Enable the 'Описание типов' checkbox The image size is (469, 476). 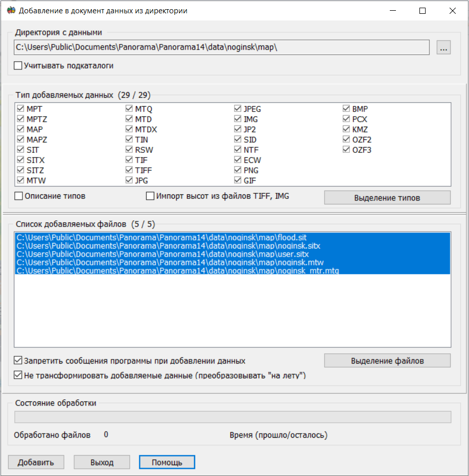coord(19,196)
